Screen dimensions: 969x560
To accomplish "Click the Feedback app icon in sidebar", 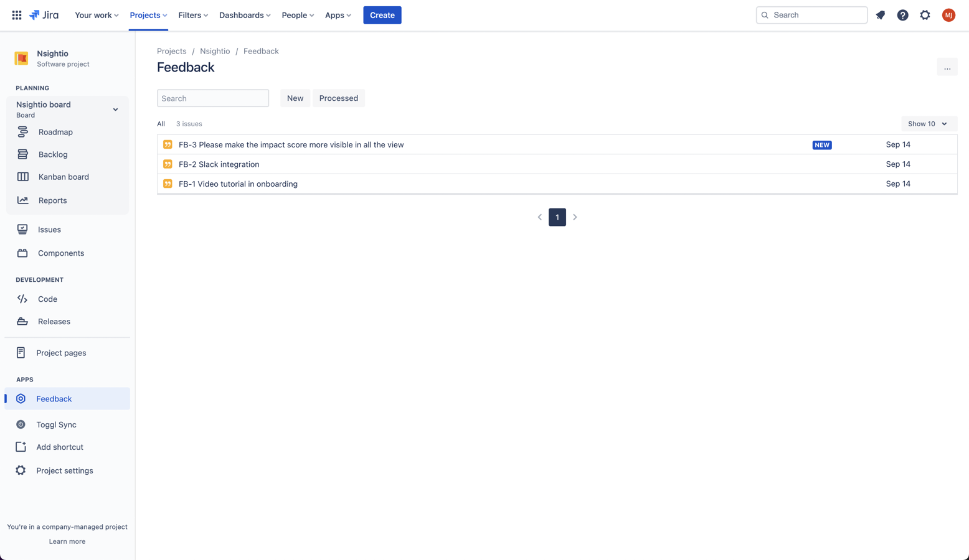I will tap(21, 399).
